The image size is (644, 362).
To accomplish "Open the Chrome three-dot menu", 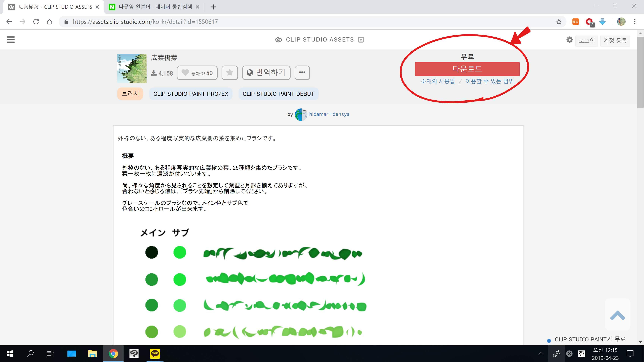I will tap(634, 22).
